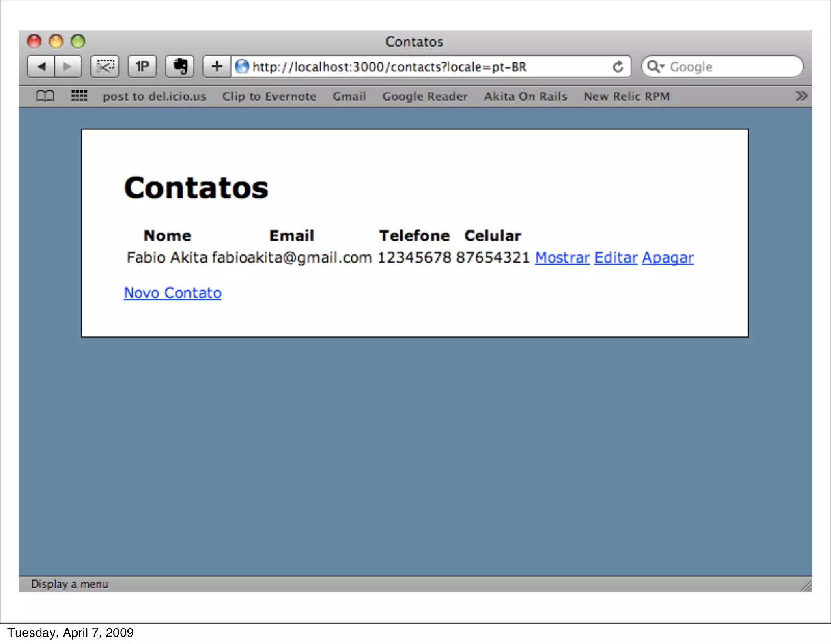Screen dimensions: 831x644
Task: Open the bookmarks book icon
Action: point(45,96)
